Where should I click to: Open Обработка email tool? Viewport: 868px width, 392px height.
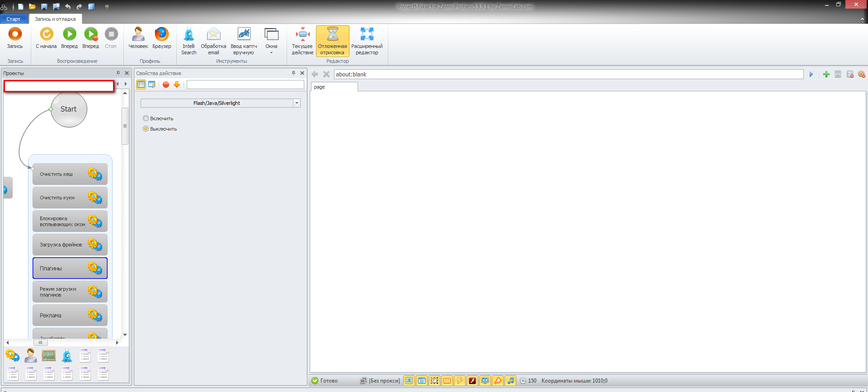coord(213,41)
